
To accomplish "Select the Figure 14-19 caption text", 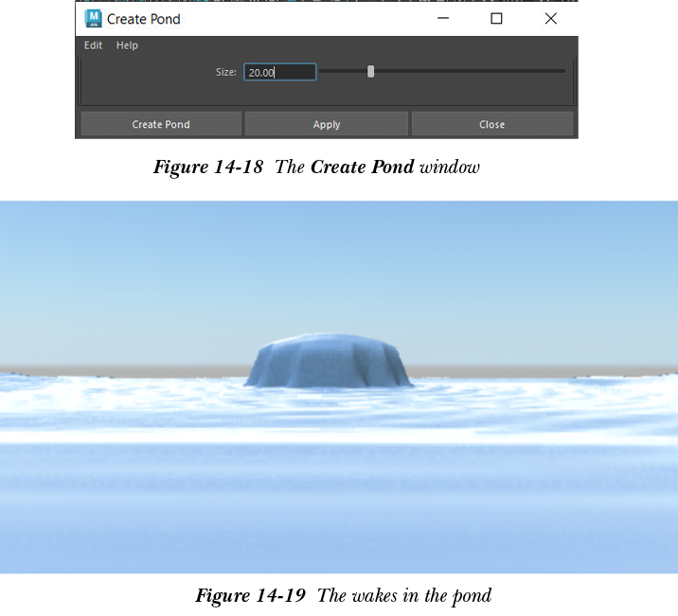I will click(x=343, y=595).
